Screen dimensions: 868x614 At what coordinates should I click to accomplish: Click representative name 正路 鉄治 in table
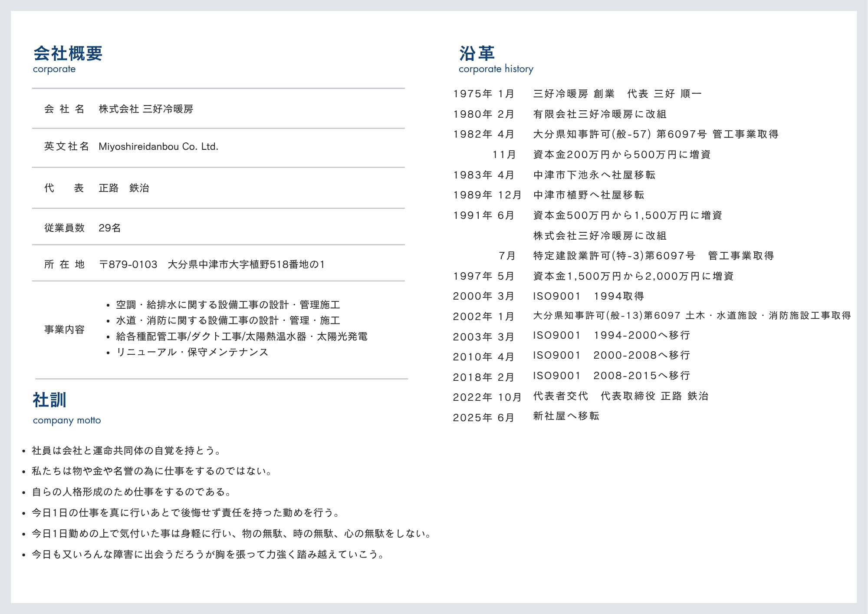coord(124,188)
